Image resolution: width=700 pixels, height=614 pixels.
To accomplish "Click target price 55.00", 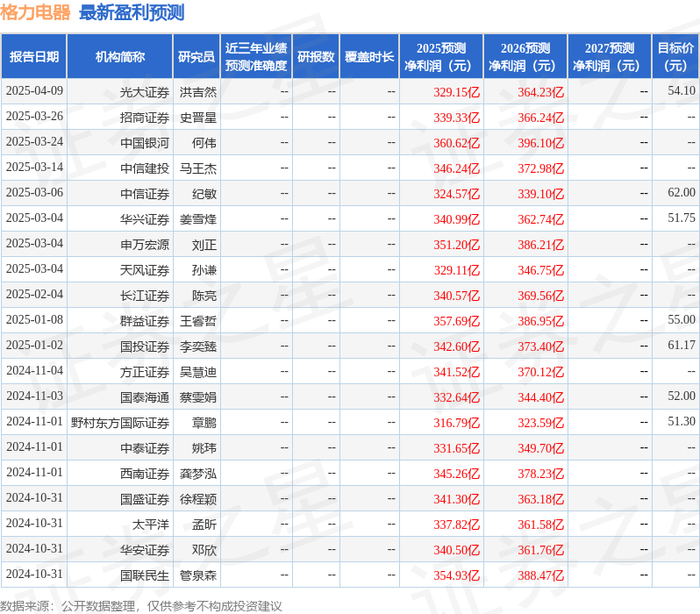I will (x=681, y=320).
